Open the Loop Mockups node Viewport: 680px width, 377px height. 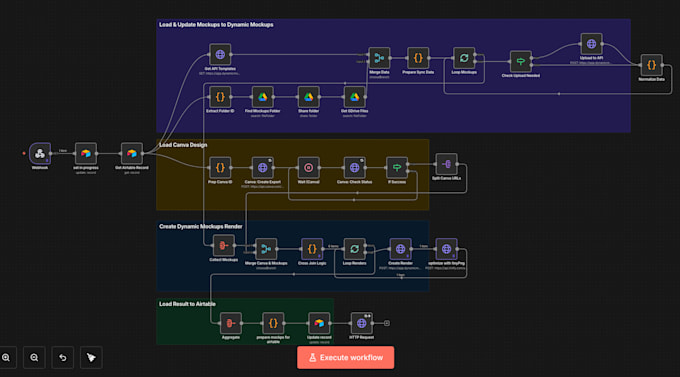click(464, 58)
